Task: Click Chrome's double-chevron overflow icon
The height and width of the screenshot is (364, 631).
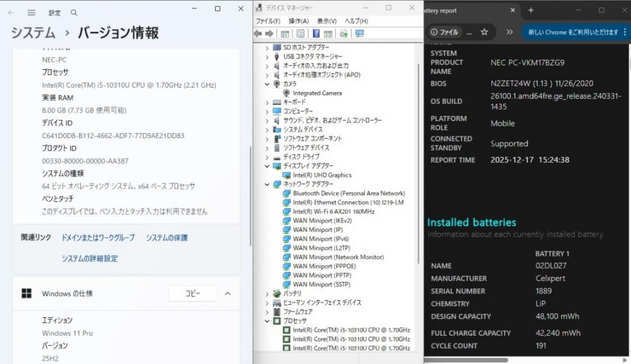Action: [509, 32]
